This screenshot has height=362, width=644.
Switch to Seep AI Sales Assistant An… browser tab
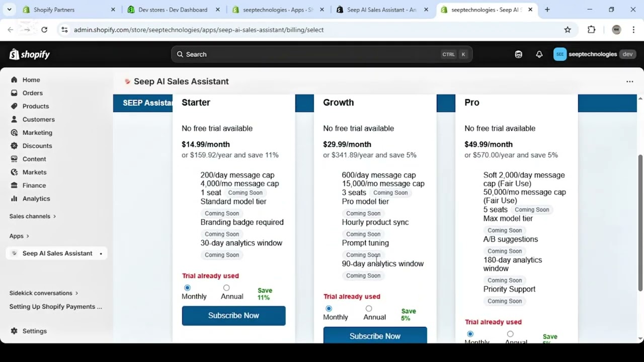pyautogui.click(x=381, y=10)
